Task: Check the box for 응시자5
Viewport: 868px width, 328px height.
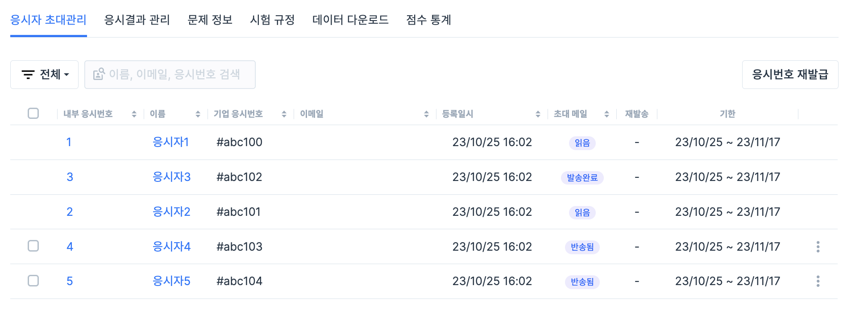Action: point(33,281)
